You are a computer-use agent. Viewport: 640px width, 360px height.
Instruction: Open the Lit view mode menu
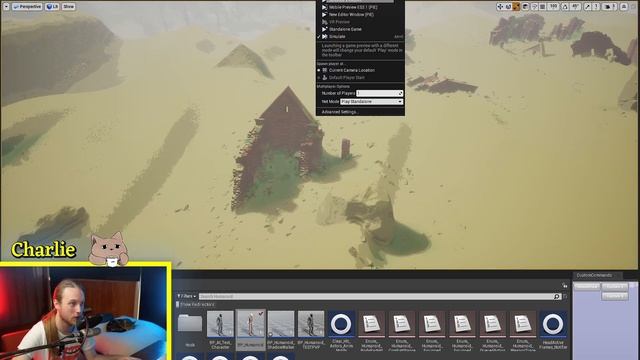tap(52, 7)
